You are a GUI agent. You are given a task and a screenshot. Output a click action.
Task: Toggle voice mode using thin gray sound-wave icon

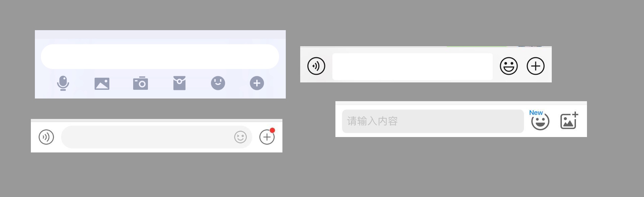46,137
